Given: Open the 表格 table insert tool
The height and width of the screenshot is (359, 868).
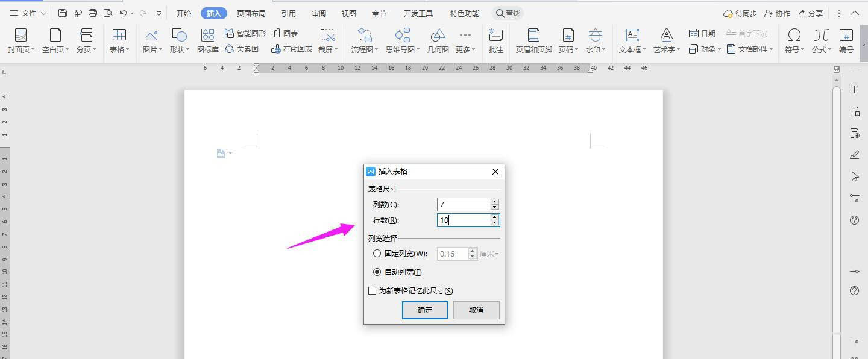Looking at the screenshot, I should click(x=119, y=41).
